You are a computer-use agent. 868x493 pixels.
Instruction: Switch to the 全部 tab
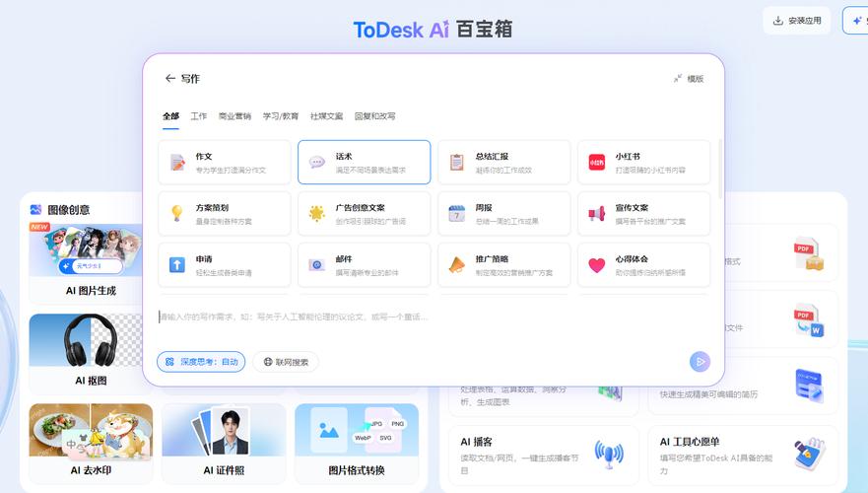tap(170, 116)
